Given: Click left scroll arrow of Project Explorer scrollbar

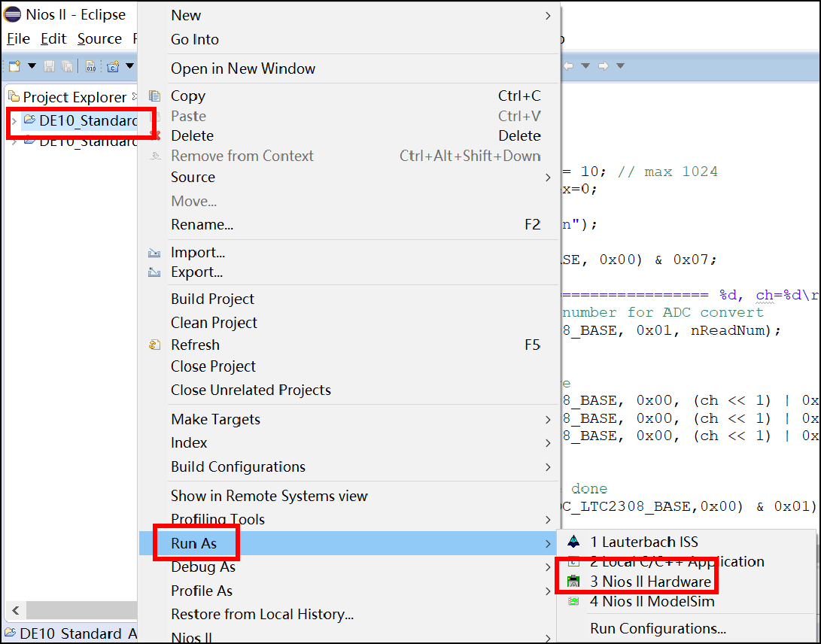Looking at the screenshot, I should click(x=16, y=610).
